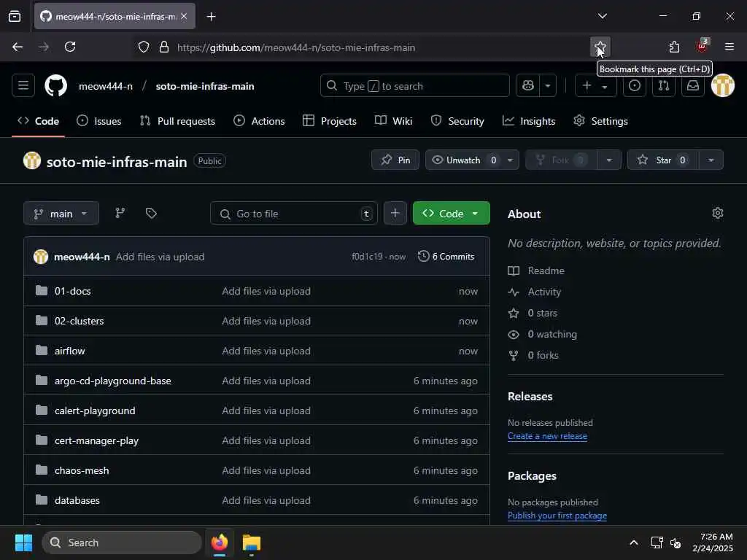Open the pull requests icon in the header
Screen dimensions: 747x560
[664, 86]
